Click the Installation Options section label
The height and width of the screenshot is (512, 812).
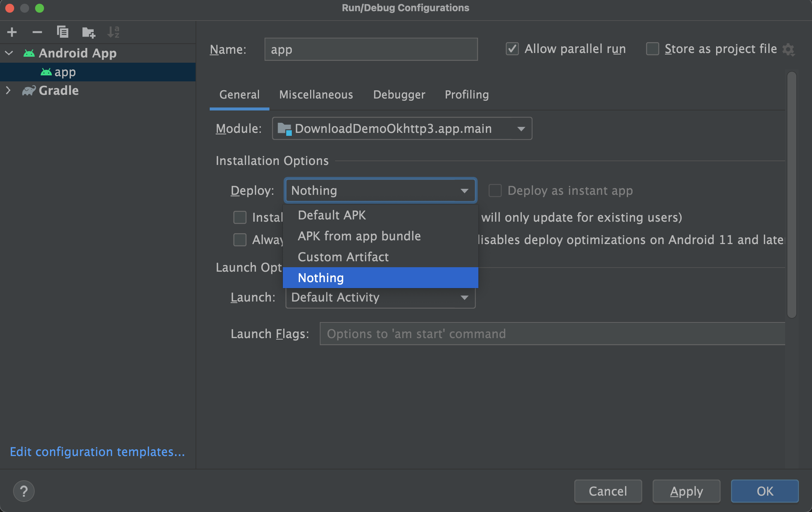pyautogui.click(x=272, y=161)
